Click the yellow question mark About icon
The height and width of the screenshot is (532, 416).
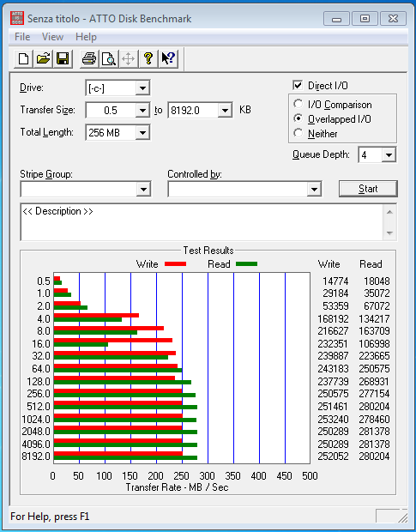pos(148,59)
